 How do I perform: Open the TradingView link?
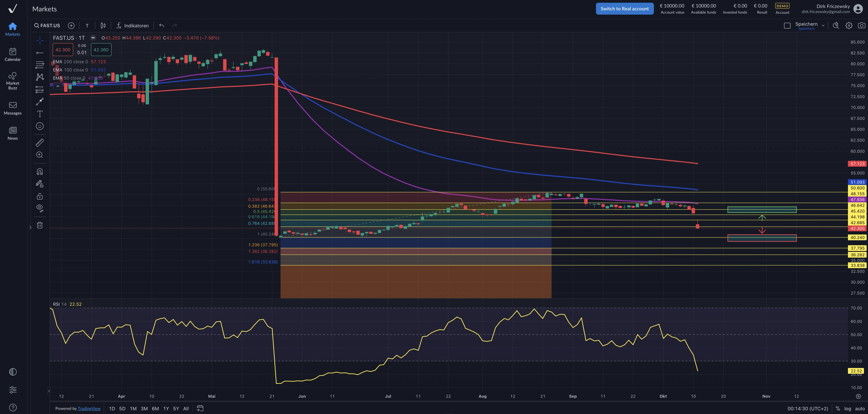click(x=89, y=408)
